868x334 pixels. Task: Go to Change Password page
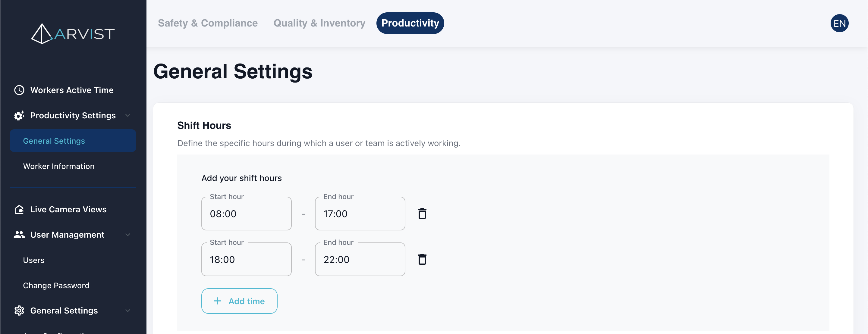pos(56,286)
